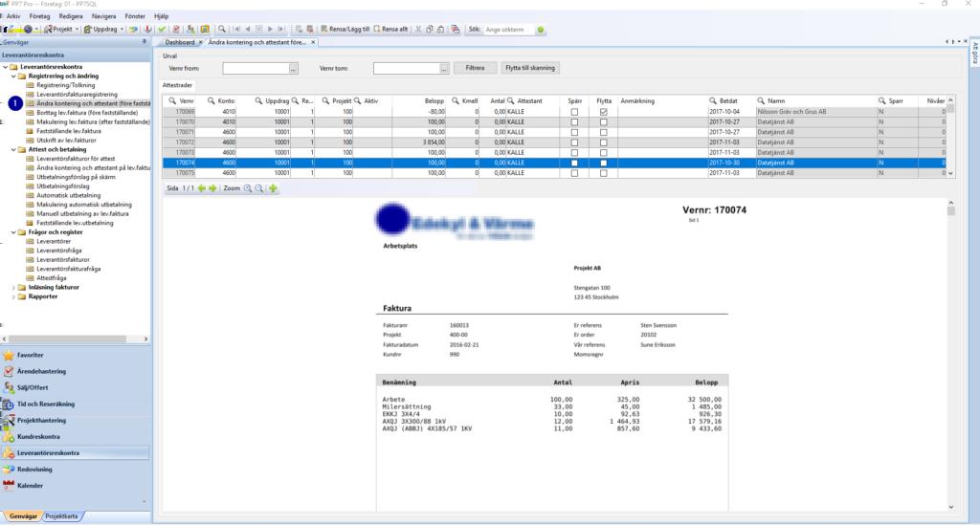Open the Företag menu

pyautogui.click(x=39, y=16)
